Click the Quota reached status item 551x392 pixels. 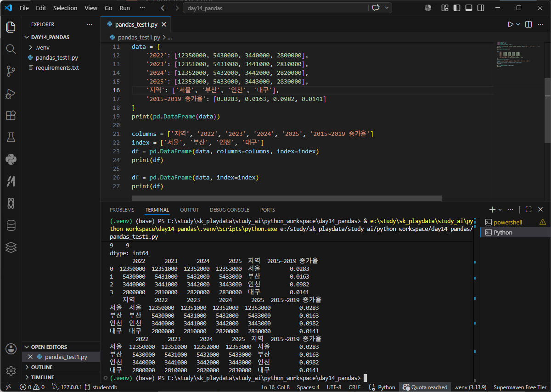point(425,387)
